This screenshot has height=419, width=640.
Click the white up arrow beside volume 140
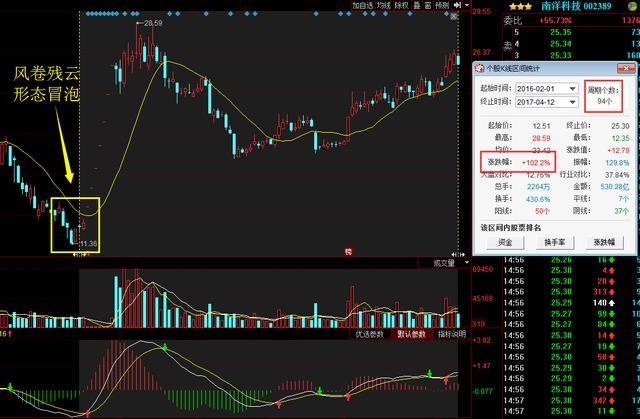[611, 303]
